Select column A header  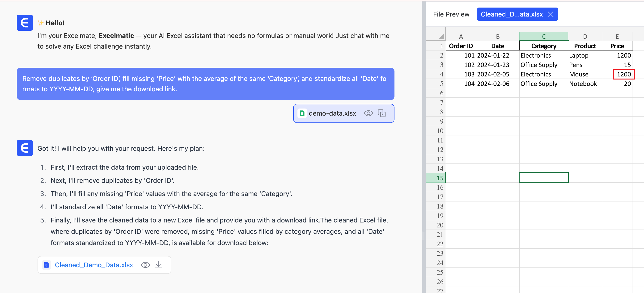pos(461,37)
